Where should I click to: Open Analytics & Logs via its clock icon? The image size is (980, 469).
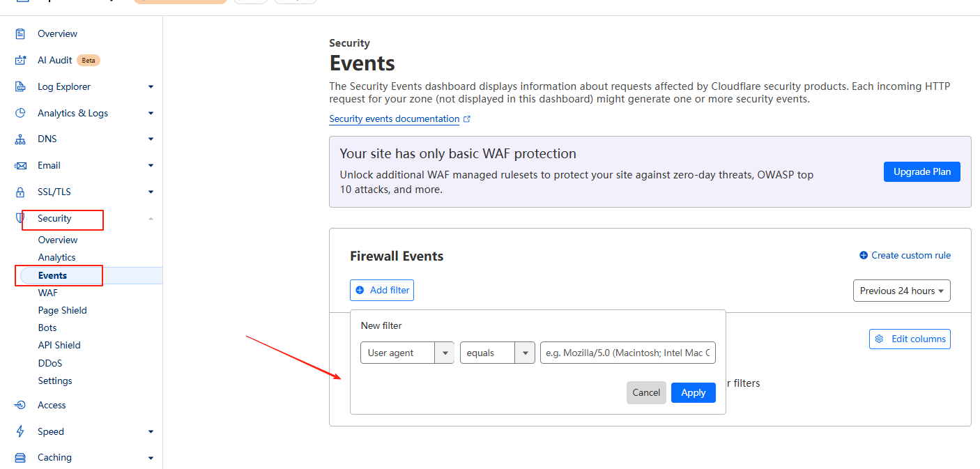pos(20,112)
